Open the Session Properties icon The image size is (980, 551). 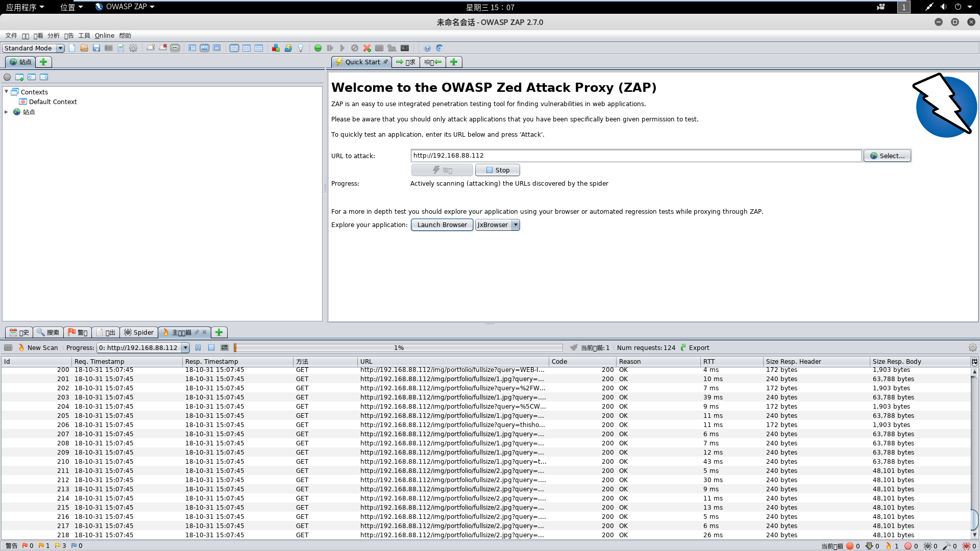coord(121,48)
